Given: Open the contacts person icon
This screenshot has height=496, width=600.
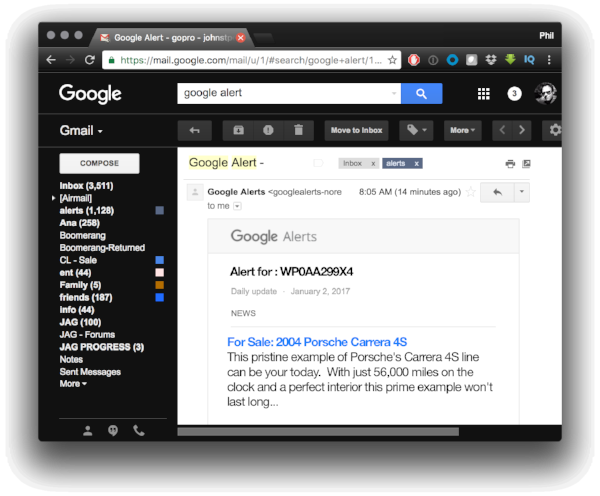Looking at the screenshot, I should coord(88,431).
